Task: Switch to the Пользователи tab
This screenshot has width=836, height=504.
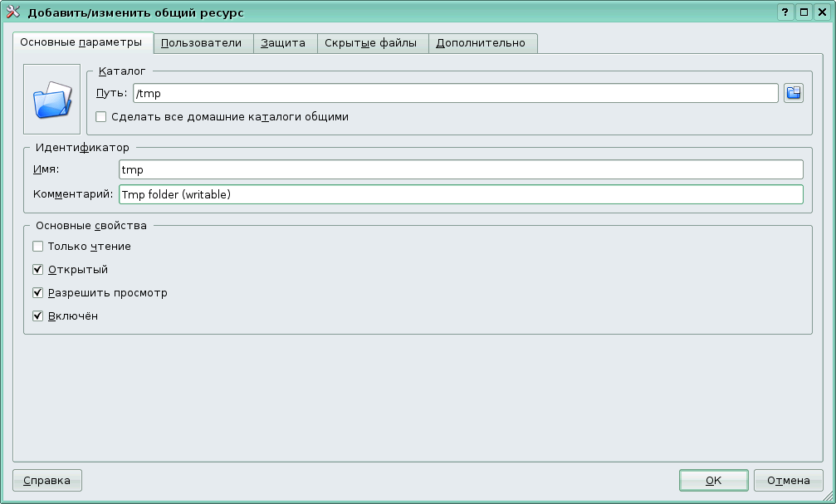Action: pos(202,42)
